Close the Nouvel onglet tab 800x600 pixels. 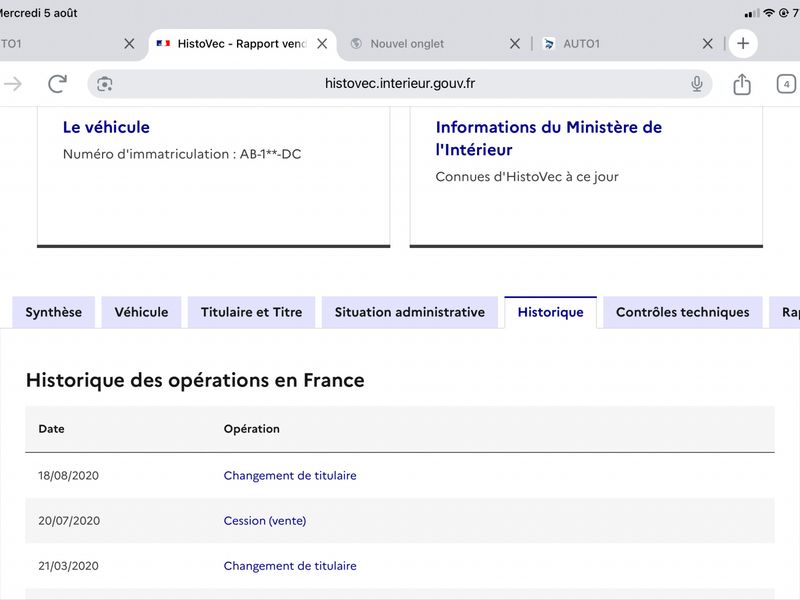tap(515, 44)
